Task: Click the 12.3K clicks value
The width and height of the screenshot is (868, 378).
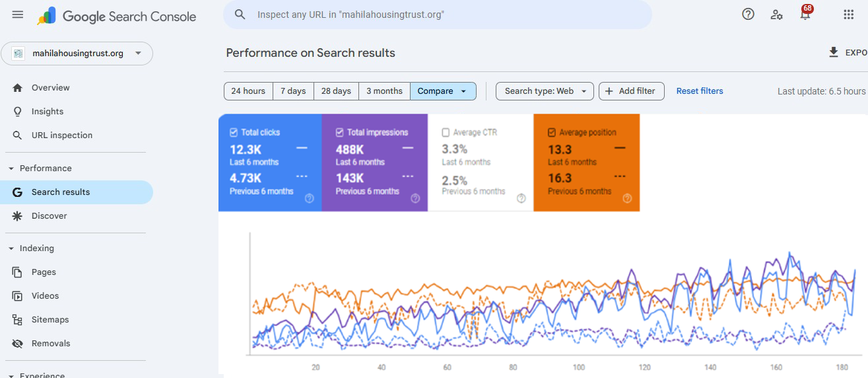Action: click(x=246, y=150)
